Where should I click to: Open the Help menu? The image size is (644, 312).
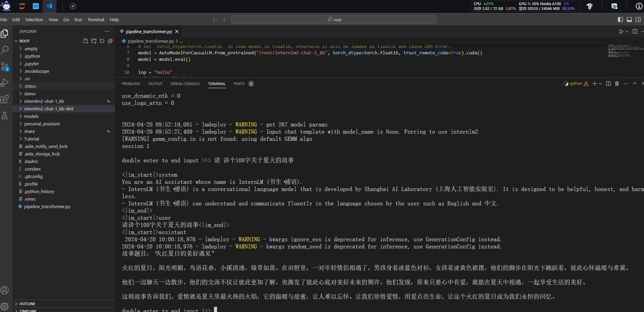114,19
